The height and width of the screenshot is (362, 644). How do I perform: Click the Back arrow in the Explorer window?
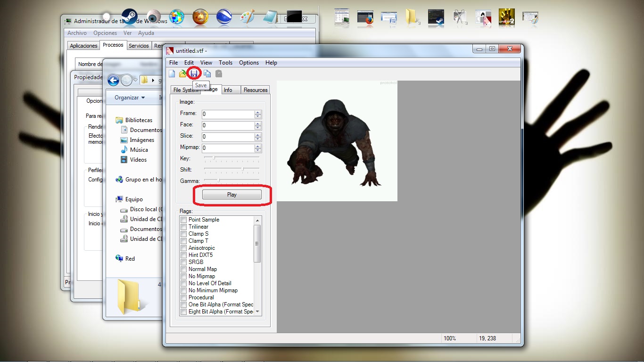coord(113,80)
